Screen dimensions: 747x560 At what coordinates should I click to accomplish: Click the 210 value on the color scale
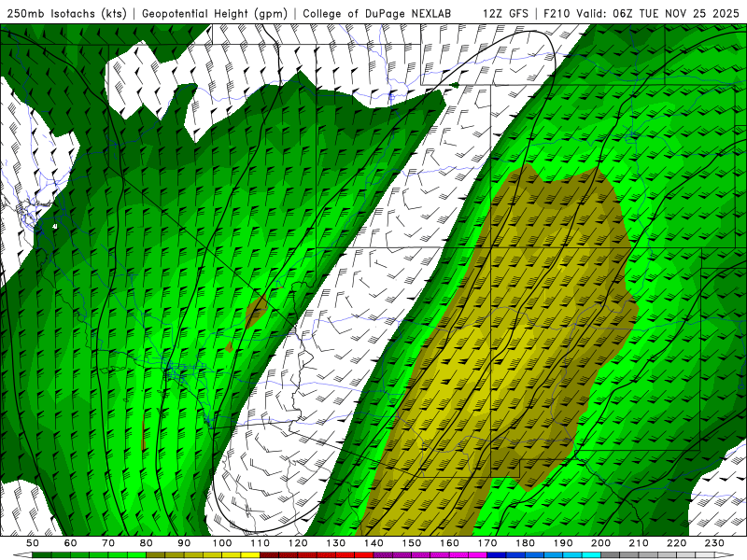pos(639,543)
